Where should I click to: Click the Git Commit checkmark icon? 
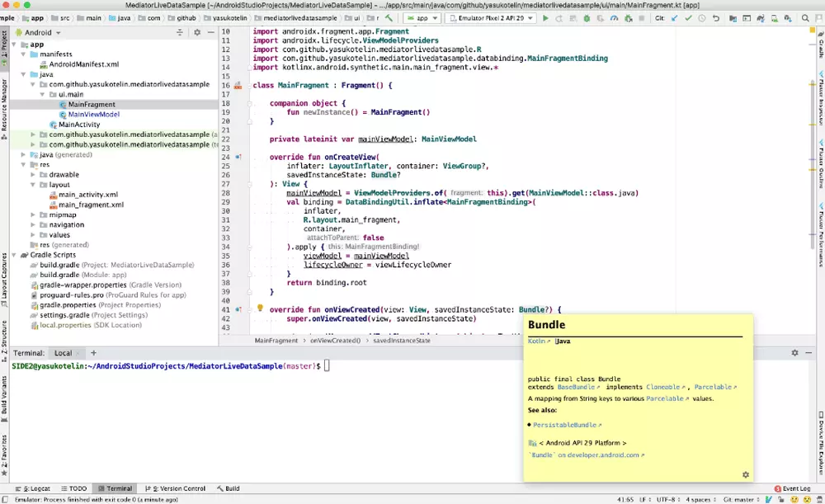click(x=689, y=18)
